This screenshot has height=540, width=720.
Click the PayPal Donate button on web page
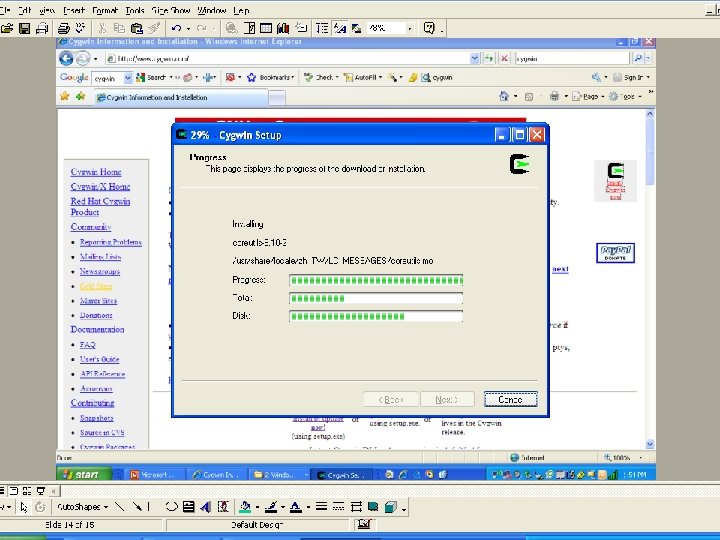point(615,253)
